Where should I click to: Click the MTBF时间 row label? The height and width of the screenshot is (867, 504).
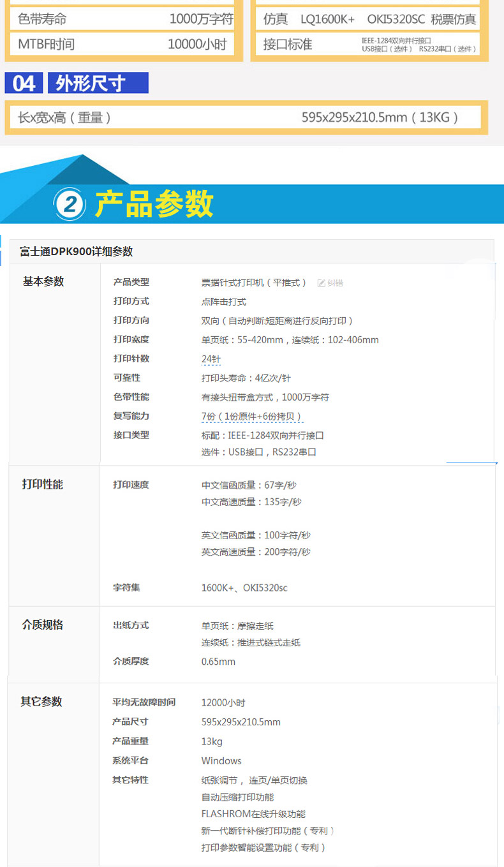click(x=46, y=45)
